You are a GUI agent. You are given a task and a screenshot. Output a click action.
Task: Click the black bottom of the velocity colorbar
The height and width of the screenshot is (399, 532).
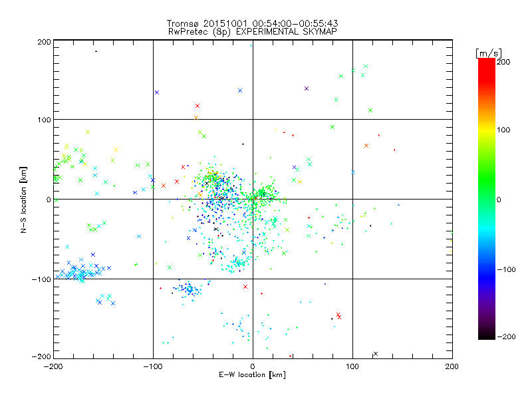click(487, 335)
